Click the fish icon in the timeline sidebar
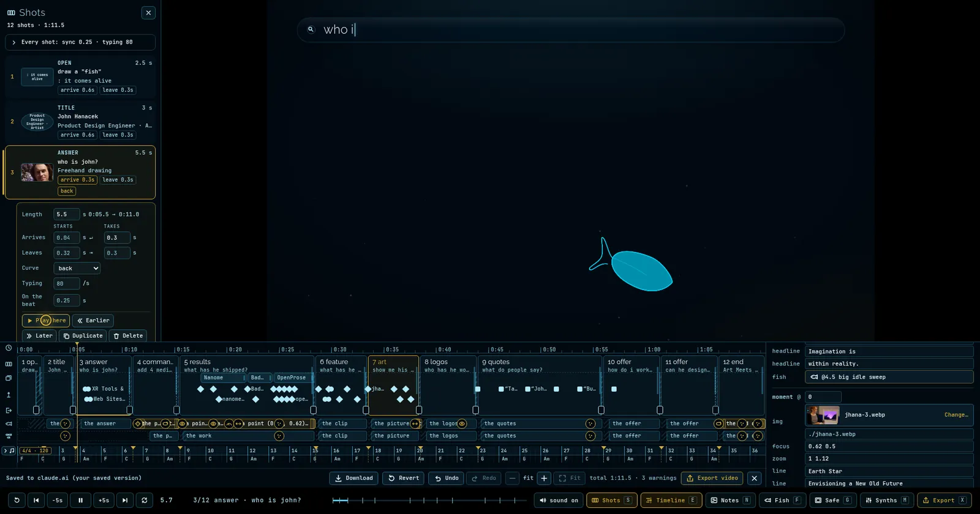980x514 pixels. 9,423
